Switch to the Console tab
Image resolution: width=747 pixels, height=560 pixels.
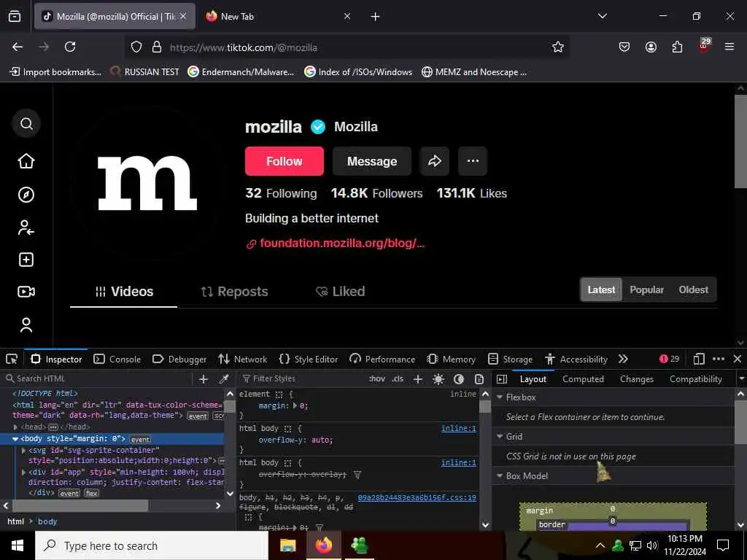coord(117,359)
